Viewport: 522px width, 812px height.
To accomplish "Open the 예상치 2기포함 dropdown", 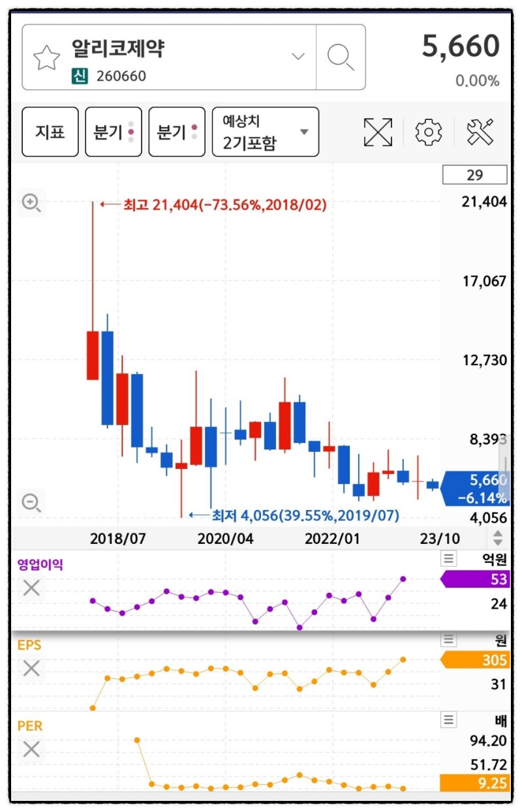I will (266, 132).
